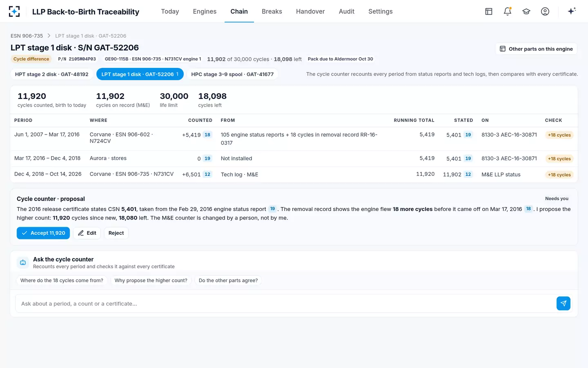Viewport: 588px width, 368px height.
Task: Click 'Pack due to Aldermoor Oct 30' label
Action: point(340,59)
